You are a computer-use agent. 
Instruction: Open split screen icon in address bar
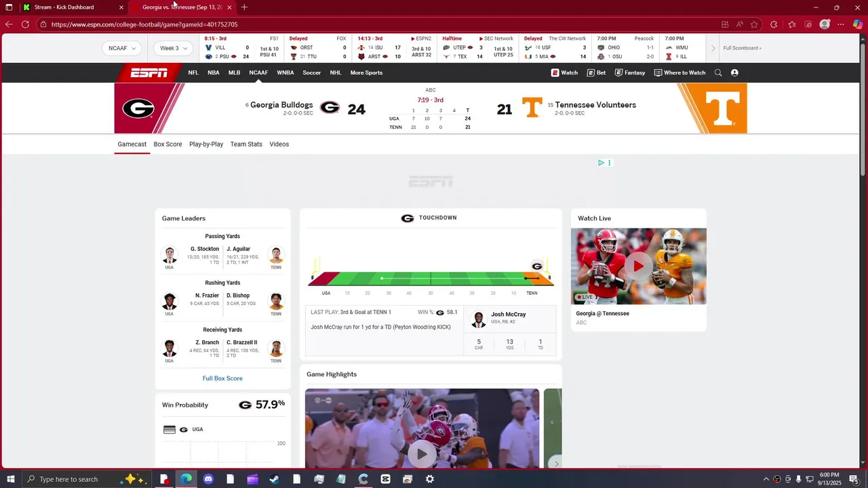tap(725, 24)
